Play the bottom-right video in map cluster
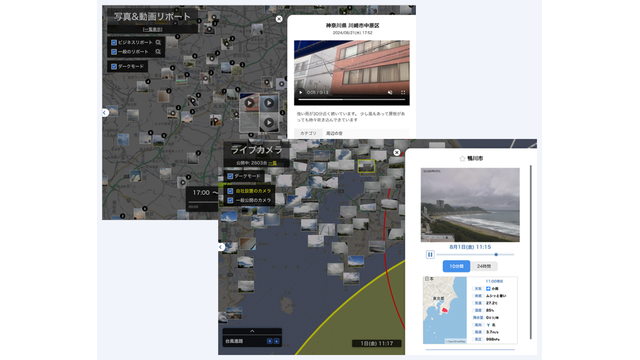The height and width of the screenshot is (360, 640). coord(269,122)
